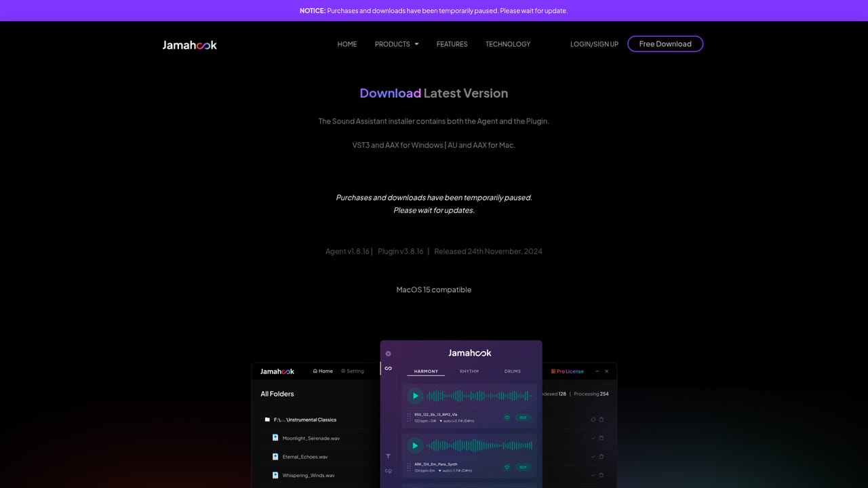Click the 'MacOS 15 compatible' text

coord(434,289)
